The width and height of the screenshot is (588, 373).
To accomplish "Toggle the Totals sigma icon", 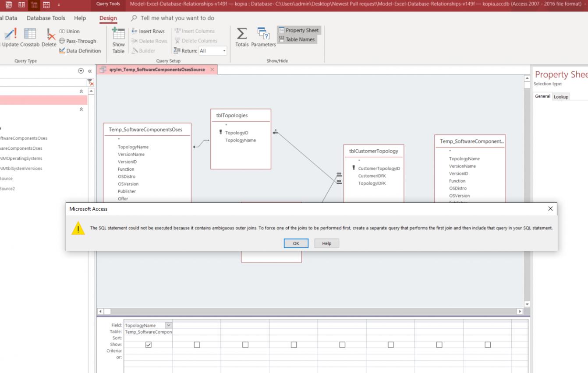I will pyautogui.click(x=242, y=37).
